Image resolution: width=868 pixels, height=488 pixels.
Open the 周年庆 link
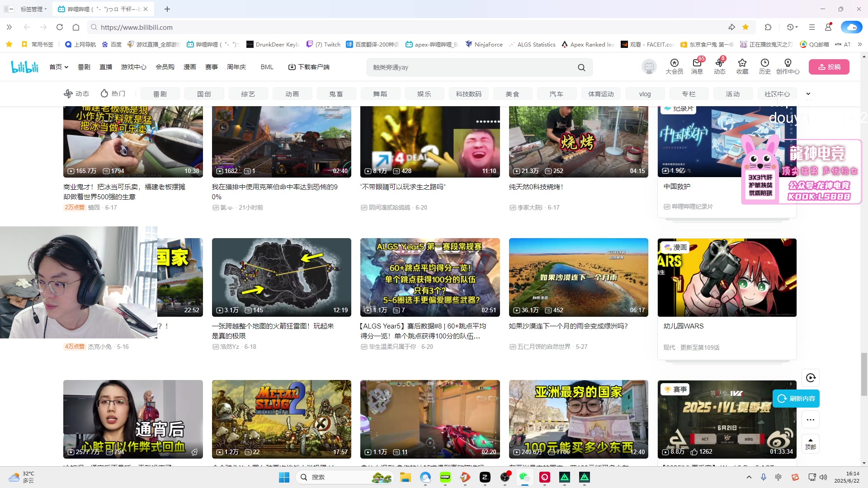tap(236, 67)
